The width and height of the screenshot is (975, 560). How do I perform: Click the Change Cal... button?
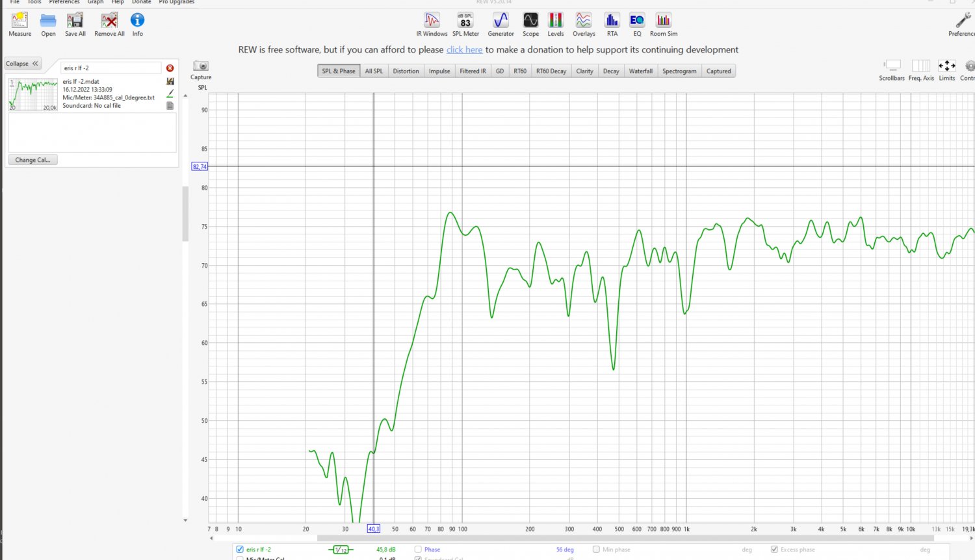coord(32,160)
